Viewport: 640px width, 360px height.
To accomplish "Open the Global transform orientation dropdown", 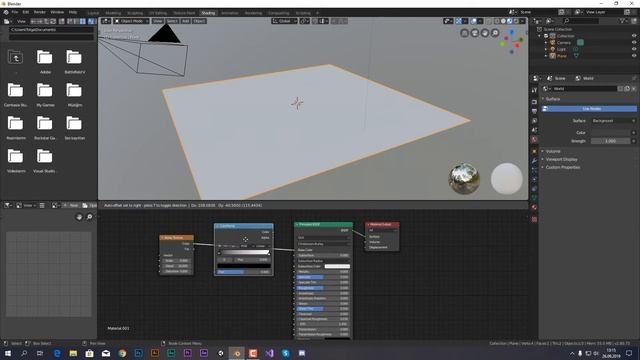I will 284,21.
